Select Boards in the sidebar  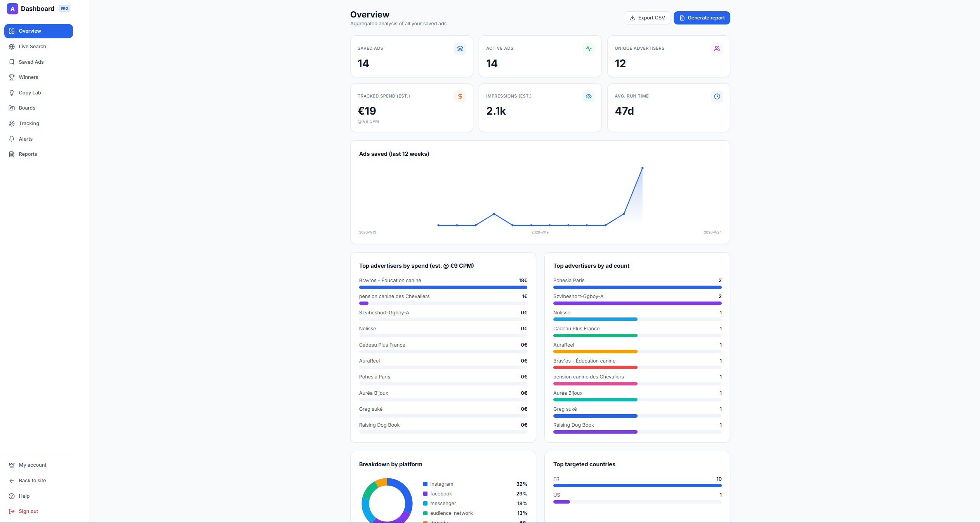coord(38,108)
